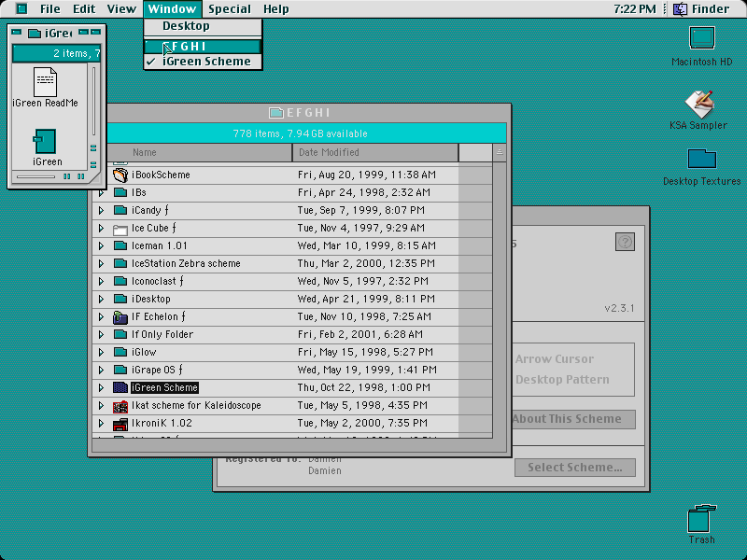The width and height of the screenshot is (747, 560).
Task: Open the Special menu
Action: coord(230,8)
